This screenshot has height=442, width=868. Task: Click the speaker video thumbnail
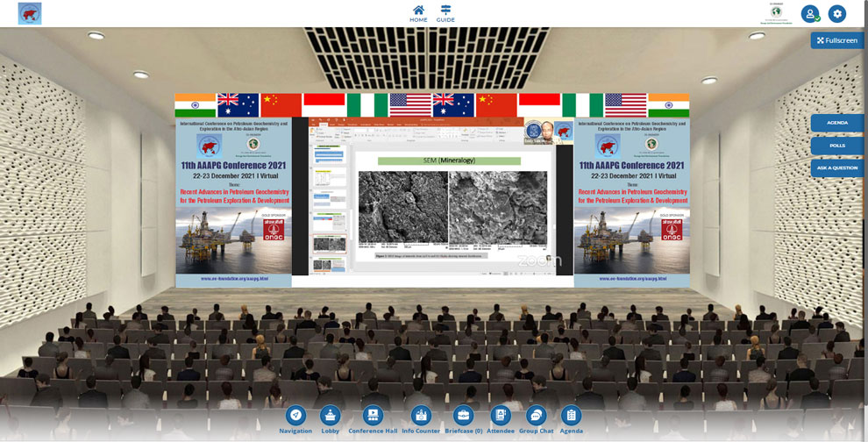[547, 132]
